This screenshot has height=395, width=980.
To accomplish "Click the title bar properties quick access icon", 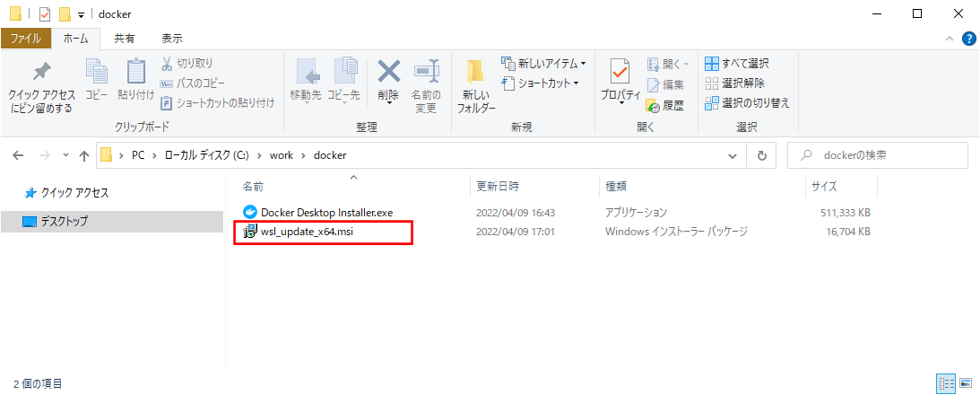I will (x=44, y=13).
